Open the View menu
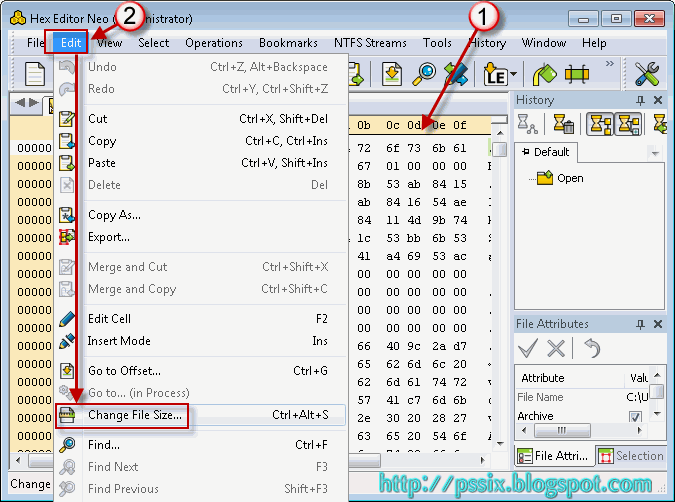The width and height of the screenshot is (675, 502). point(109,43)
